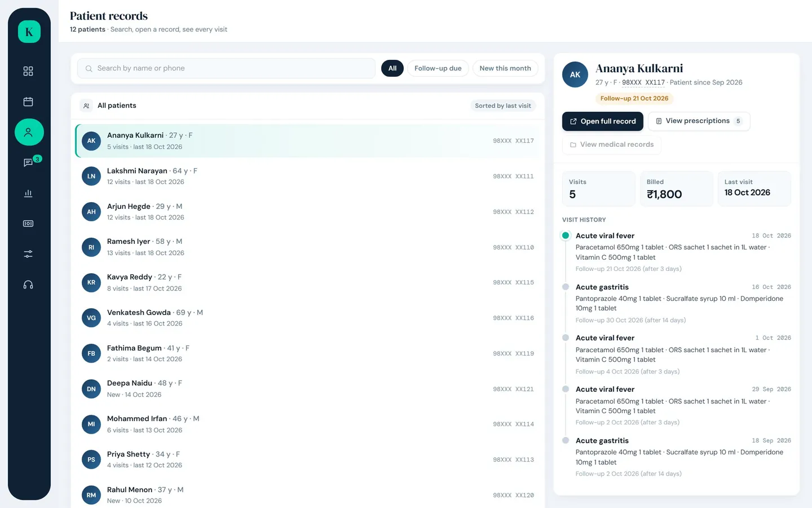The height and width of the screenshot is (508, 812).
Task: Open the headphones support icon in the sidebar
Action: 28,284
